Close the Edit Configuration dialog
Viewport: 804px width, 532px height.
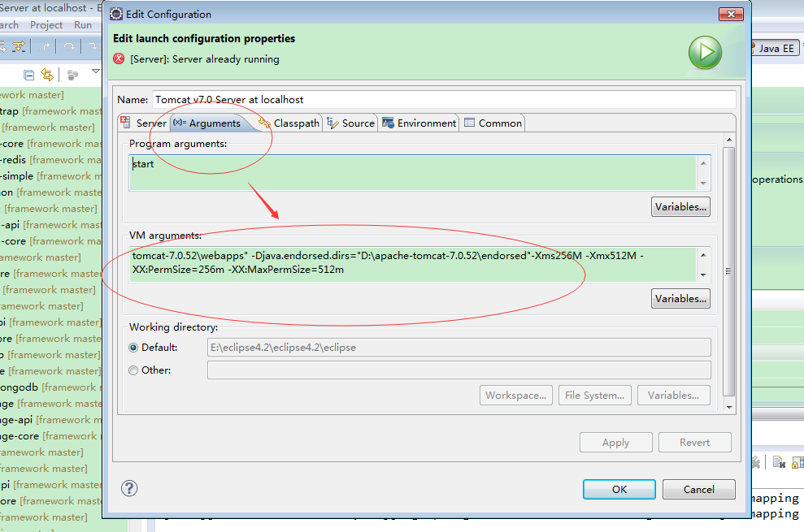[731, 14]
